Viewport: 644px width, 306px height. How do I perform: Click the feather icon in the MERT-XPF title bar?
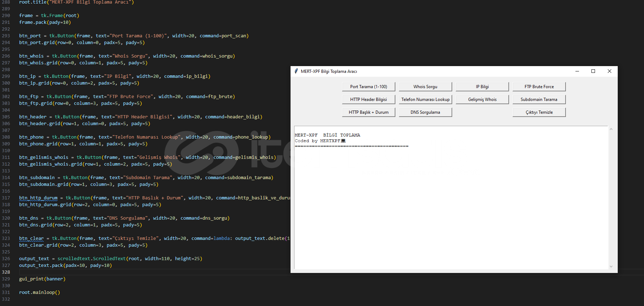[296, 71]
